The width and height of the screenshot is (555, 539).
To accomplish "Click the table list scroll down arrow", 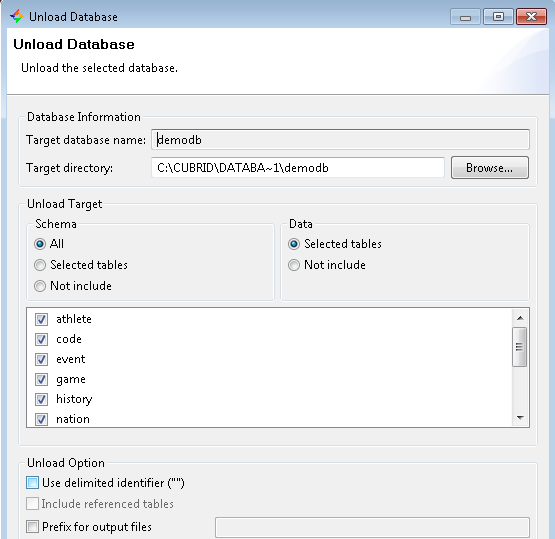I will pyautogui.click(x=520, y=418).
